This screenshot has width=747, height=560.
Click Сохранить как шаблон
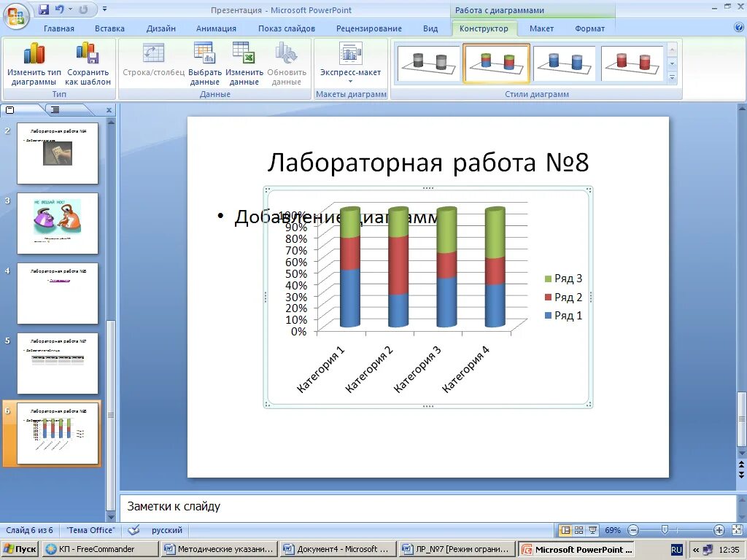pos(88,64)
